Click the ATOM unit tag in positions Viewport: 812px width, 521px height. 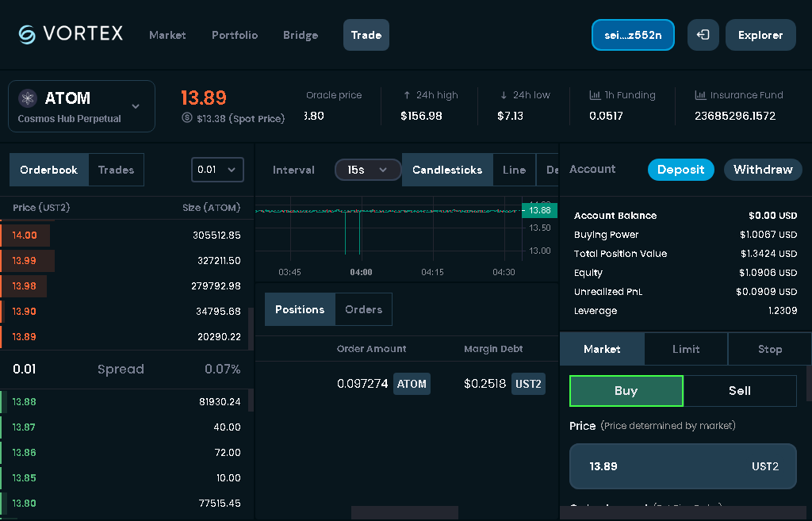click(412, 384)
